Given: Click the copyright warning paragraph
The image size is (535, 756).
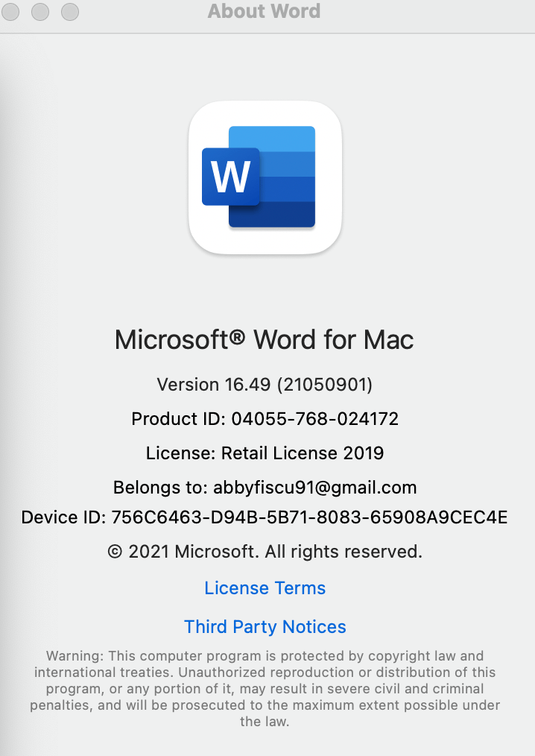Looking at the screenshot, I should click(x=265, y=688).
